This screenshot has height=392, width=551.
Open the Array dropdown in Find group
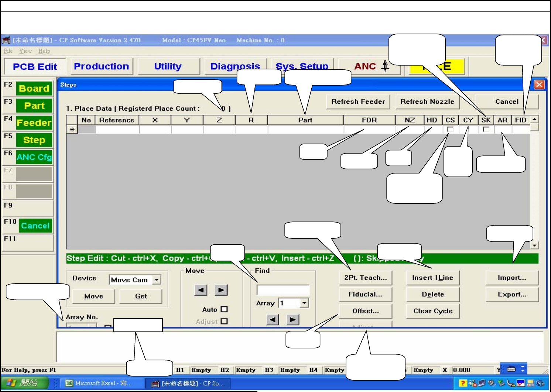(304, 303)
